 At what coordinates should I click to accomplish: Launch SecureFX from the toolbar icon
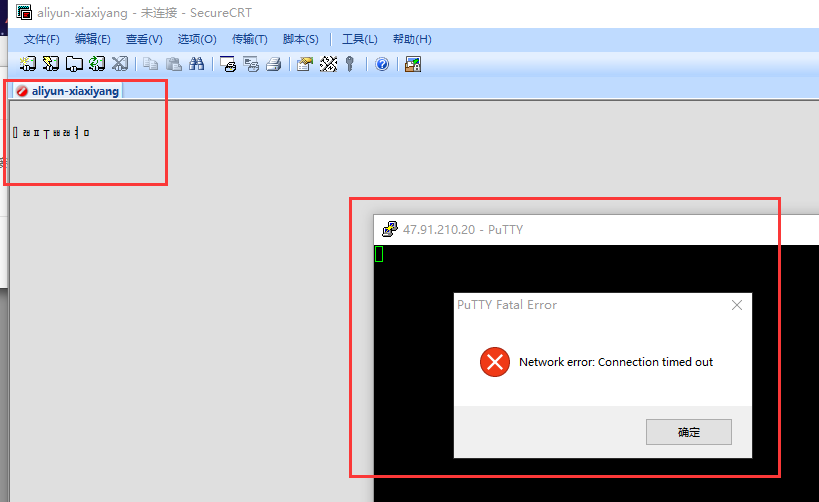(412, 64)
